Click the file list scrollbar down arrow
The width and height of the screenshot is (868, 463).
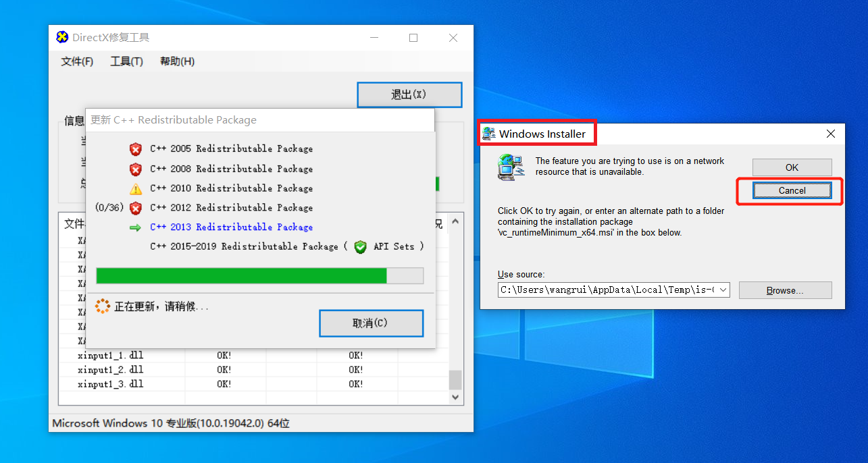[456, 398]
